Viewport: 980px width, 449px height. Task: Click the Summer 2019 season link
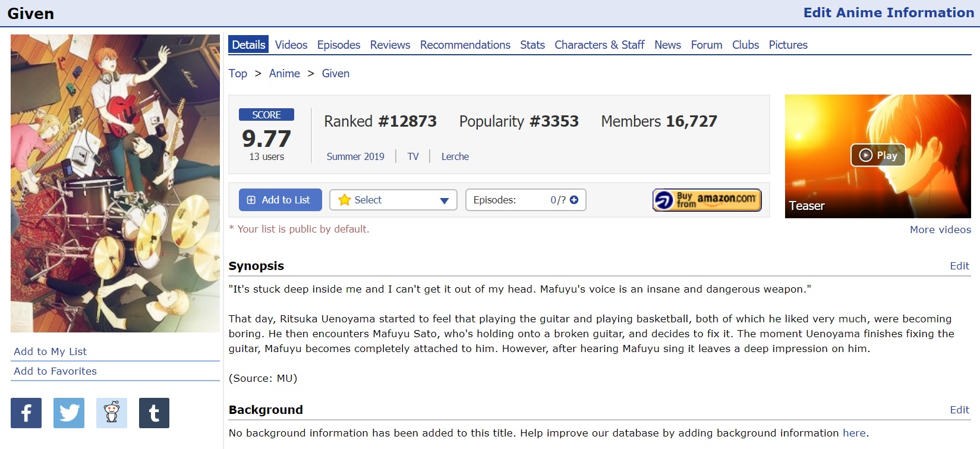(355, 156)
